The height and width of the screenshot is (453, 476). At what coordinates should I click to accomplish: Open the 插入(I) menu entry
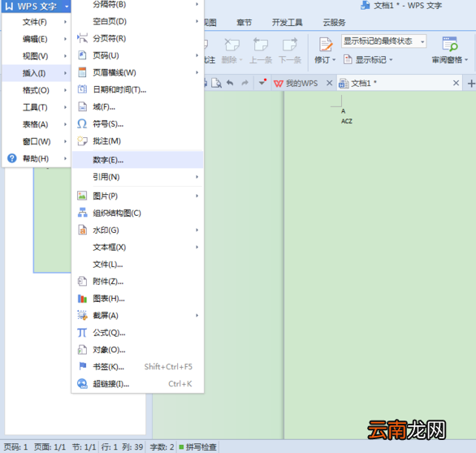37,73
